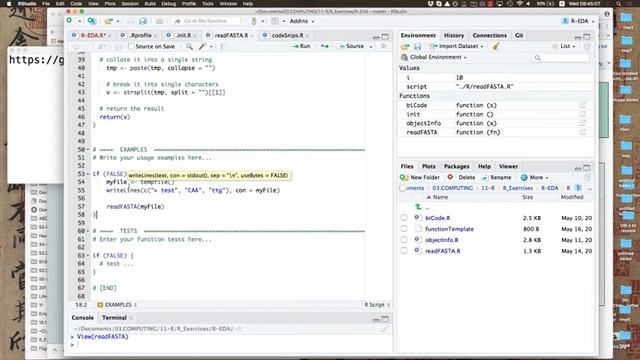
Task: Open the Global Environment dropdown
Action: [x=434, y=57]
